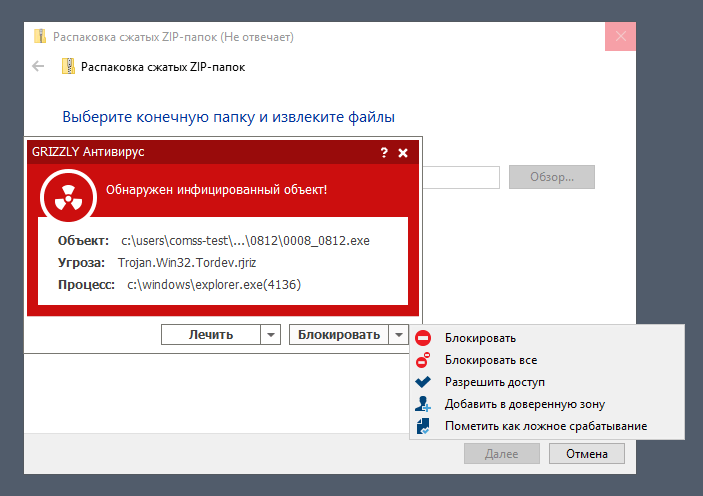Select Пометить как ложное срабатывание

click(547, 426)
